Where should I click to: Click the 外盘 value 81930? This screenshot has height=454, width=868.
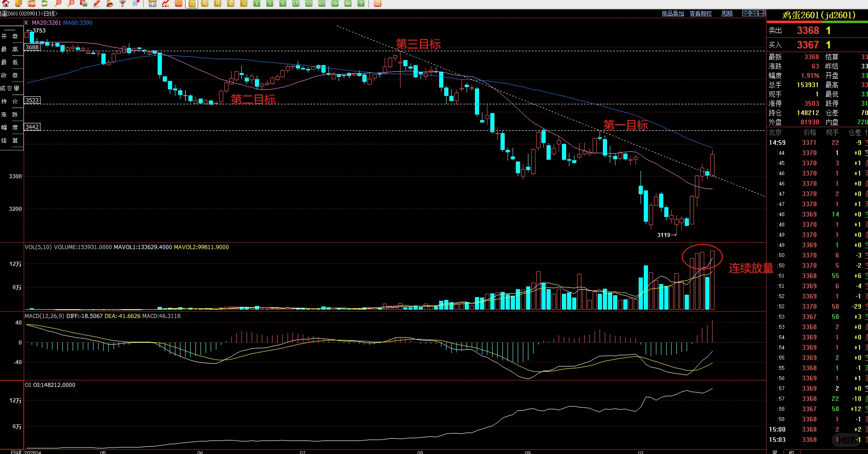[810, 122]
